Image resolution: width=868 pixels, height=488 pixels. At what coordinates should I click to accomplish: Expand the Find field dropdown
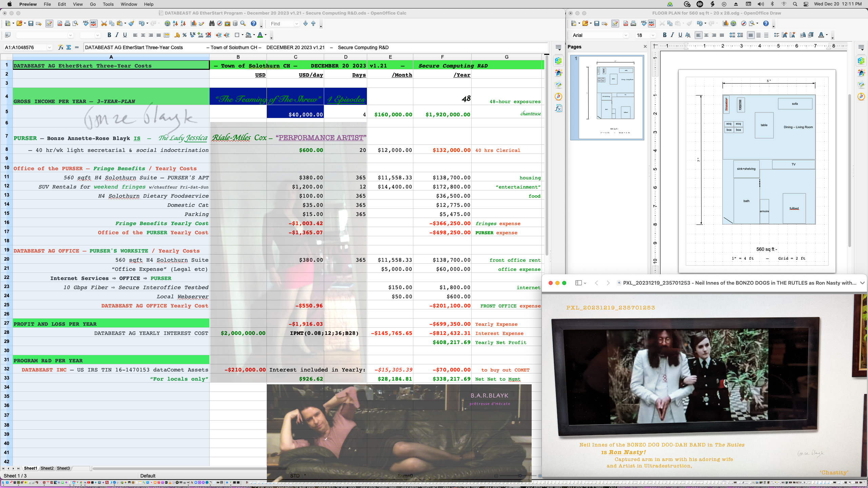click(296, 24)
